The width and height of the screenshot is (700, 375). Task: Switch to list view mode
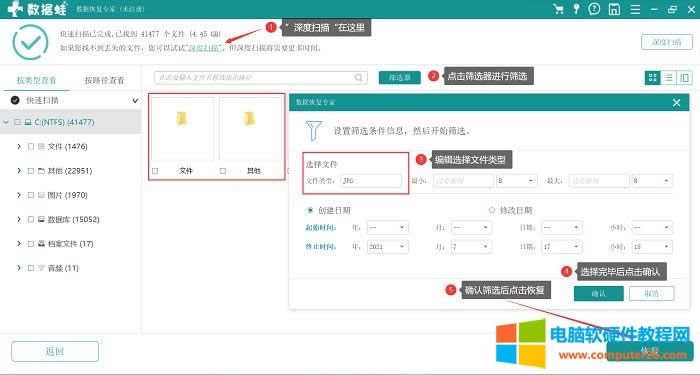click(x=668, y=78)
